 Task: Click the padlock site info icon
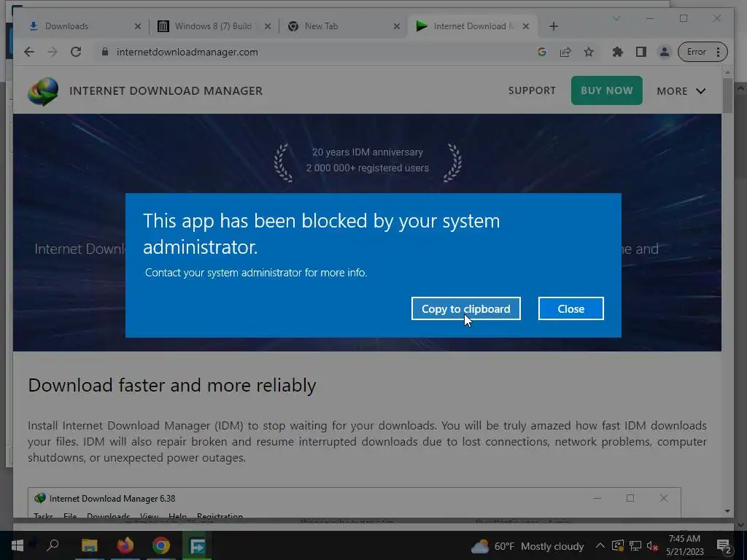105,52
